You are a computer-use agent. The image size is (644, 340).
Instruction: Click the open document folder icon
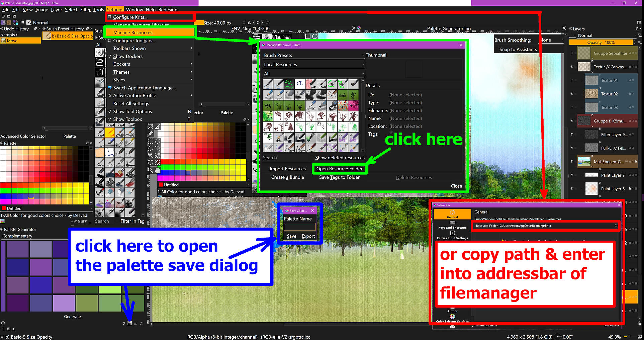point(9,16)
